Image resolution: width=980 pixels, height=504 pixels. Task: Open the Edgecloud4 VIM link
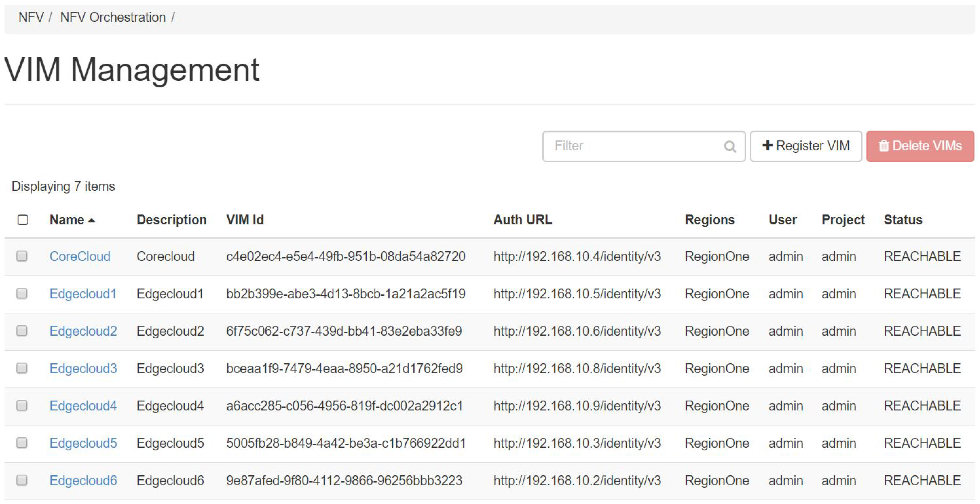83,406
